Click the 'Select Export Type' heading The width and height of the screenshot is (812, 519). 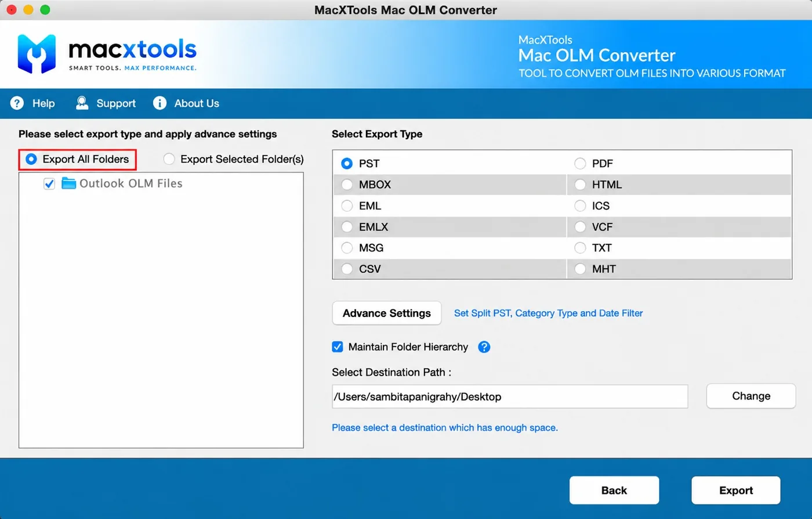tap(377, 134)
